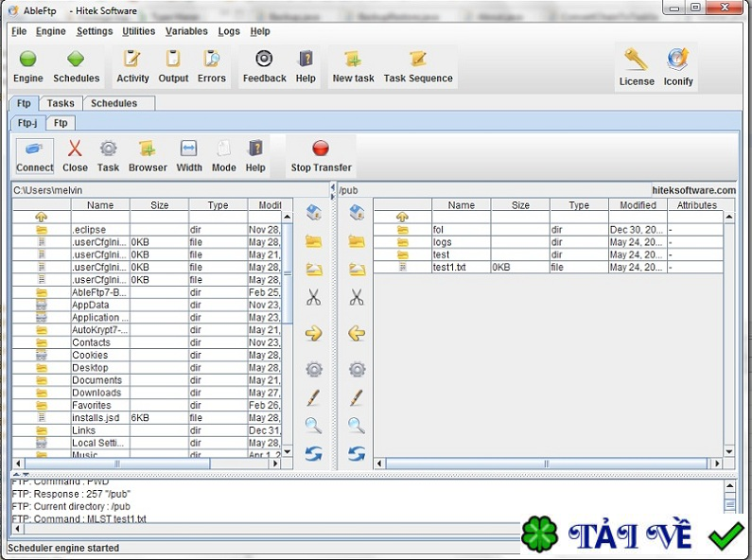Viewport: 752px width, 560px height.
Task: Toggle the transfer Mode button
Action: (223, 155)
